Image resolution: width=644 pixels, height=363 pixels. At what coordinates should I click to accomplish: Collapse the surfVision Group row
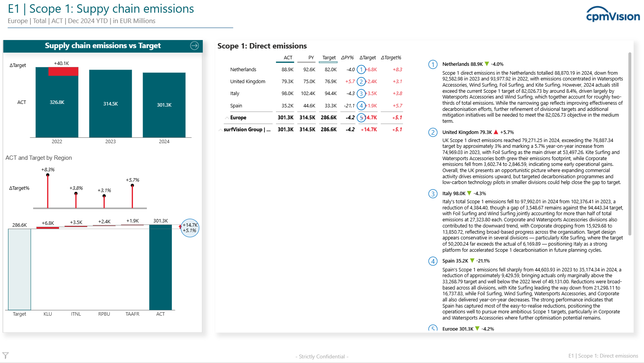(220, 130)
